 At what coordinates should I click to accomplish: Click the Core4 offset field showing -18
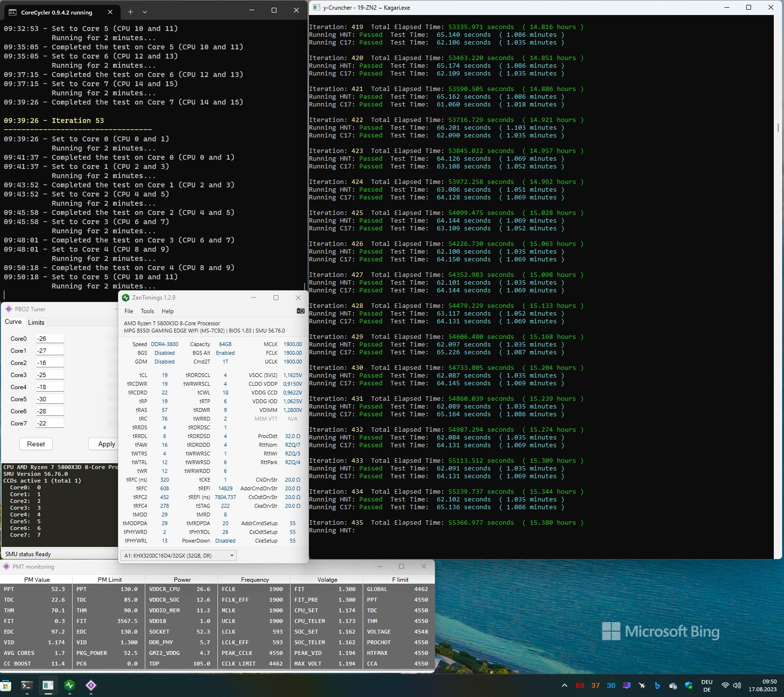(x=50, y=387)
